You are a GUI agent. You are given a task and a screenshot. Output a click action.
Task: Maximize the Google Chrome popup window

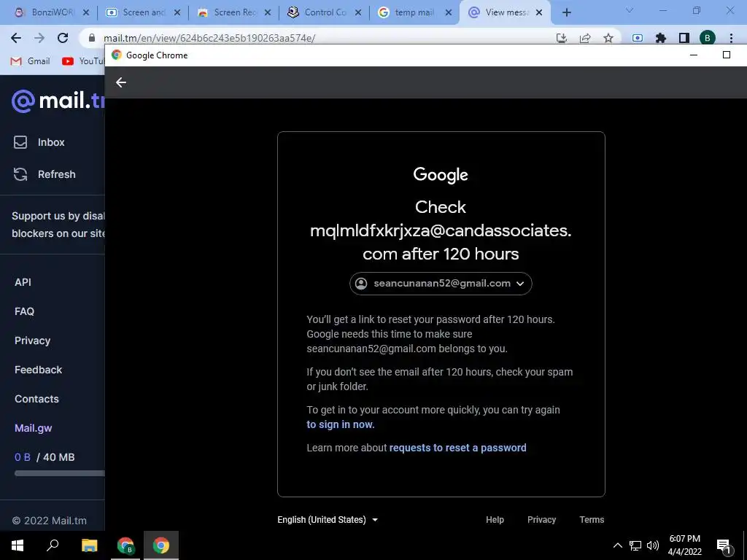[x=727, y=55]
